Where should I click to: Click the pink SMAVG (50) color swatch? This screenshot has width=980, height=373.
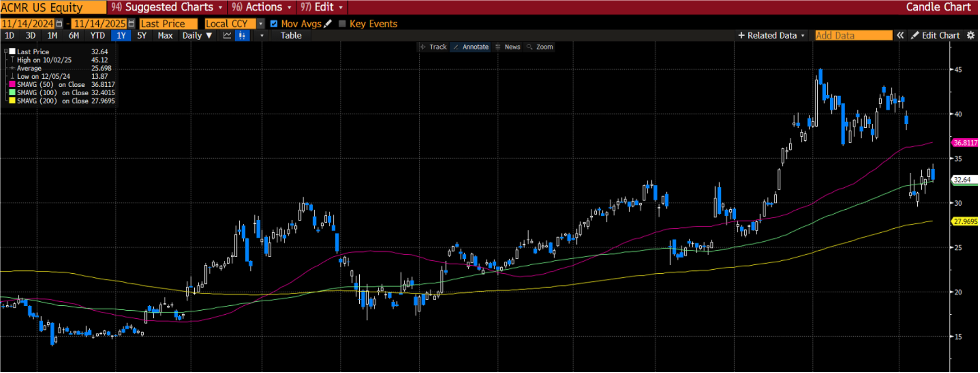pyautogui.click(x=12, y=85)
